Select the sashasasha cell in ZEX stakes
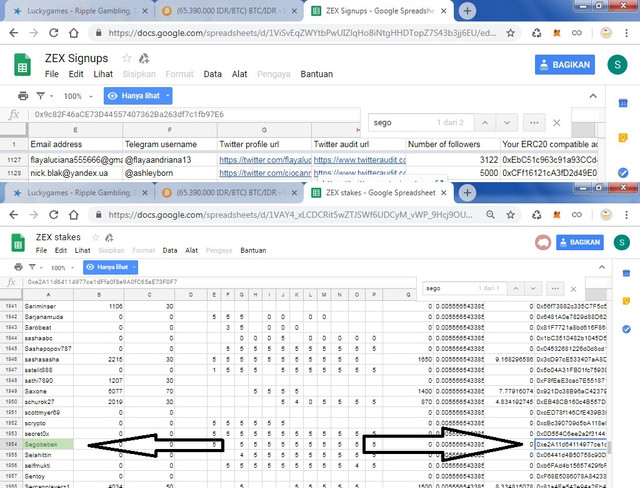This screenshot has width=640, height=488. tap(48, 359)
